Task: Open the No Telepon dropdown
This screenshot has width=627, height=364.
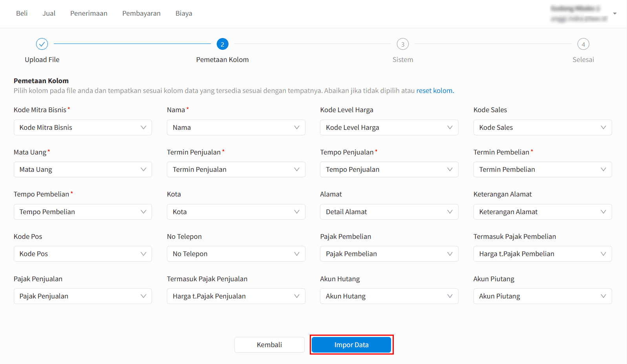Action: pyautogui.click(x=236, y=254)
